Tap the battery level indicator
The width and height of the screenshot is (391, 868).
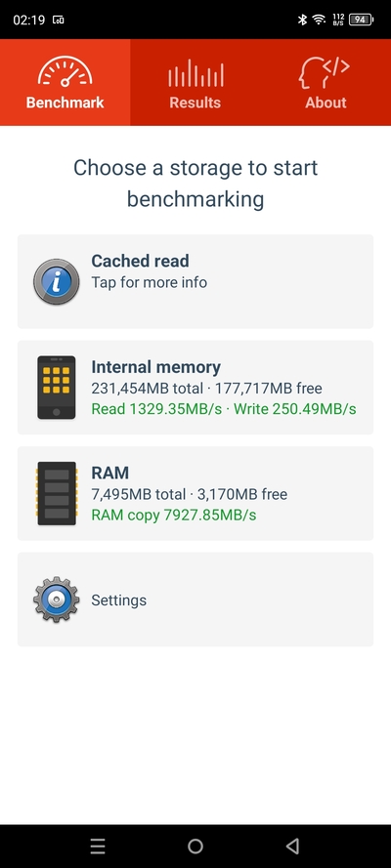point(361,20)
